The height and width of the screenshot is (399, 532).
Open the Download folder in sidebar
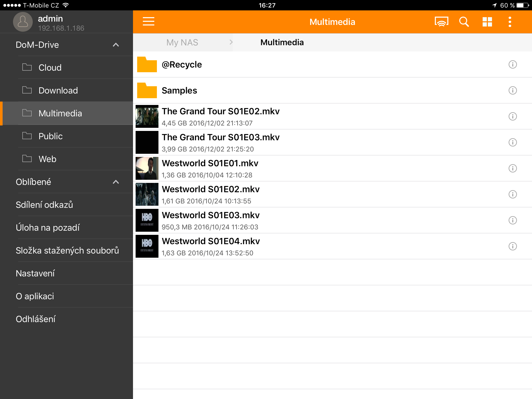tap(58, 90)
